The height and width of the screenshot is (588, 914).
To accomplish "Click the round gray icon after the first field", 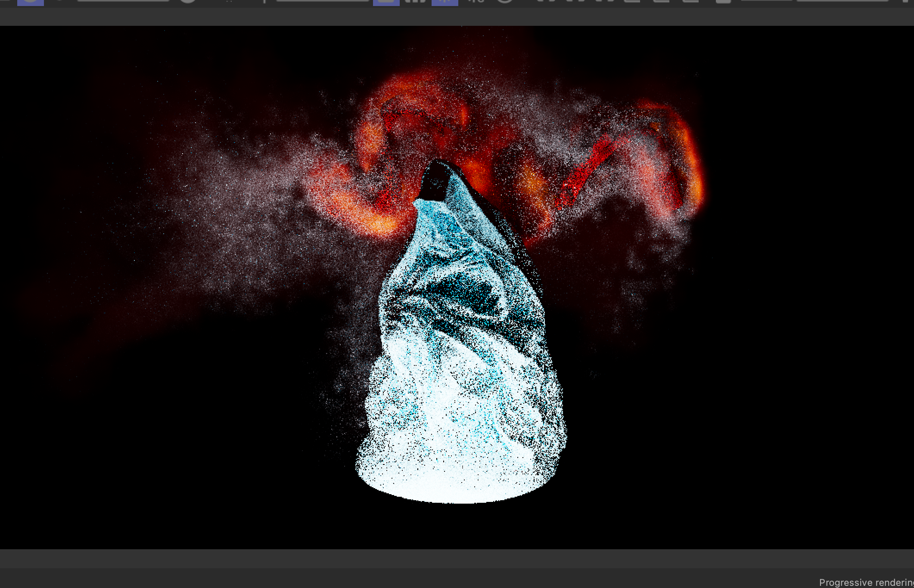I will click(188, 1).
